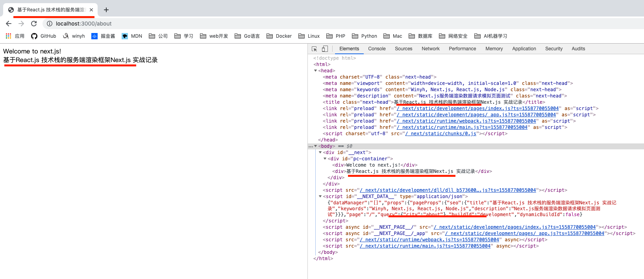Open the Go语言 bookmark folder
Screen dimensions: 644x279
click(x=247, y=36)
